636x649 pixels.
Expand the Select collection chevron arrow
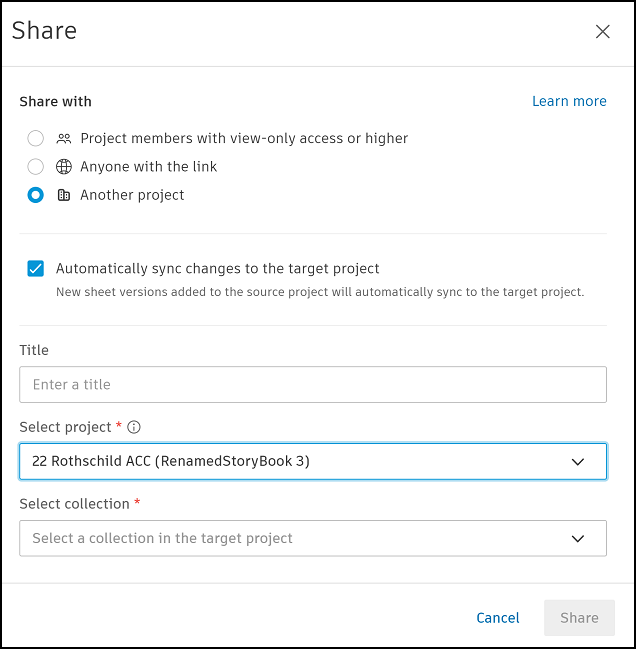(577, 538)
